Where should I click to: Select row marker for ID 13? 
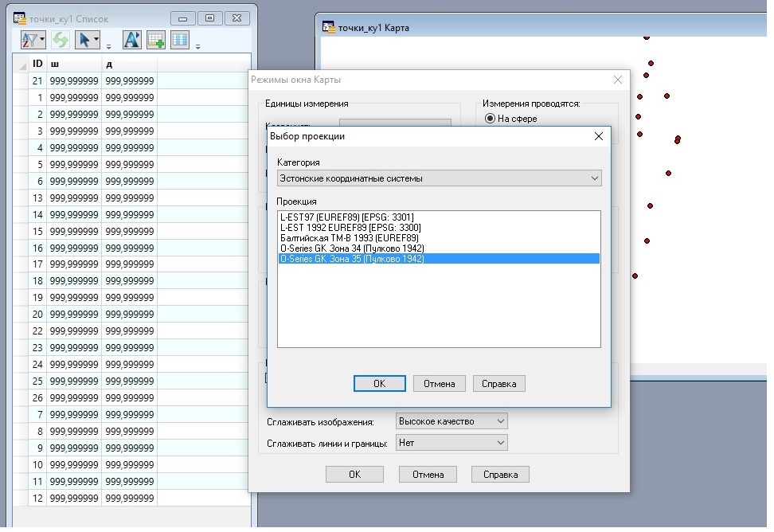point(21,198)
